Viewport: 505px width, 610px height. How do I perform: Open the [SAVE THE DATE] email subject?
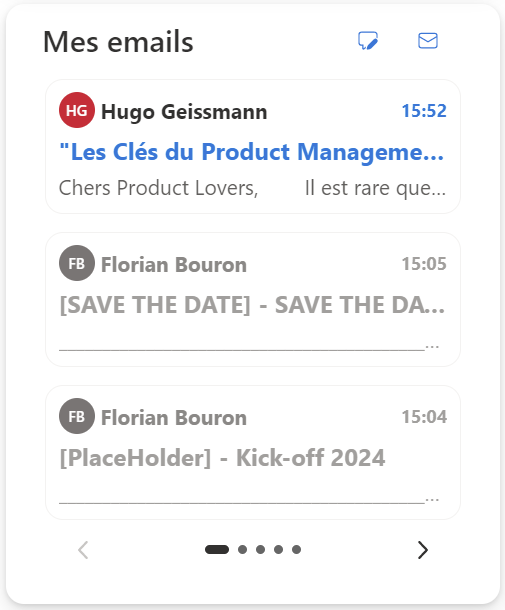pyautogui.click(x=252, y=305)
